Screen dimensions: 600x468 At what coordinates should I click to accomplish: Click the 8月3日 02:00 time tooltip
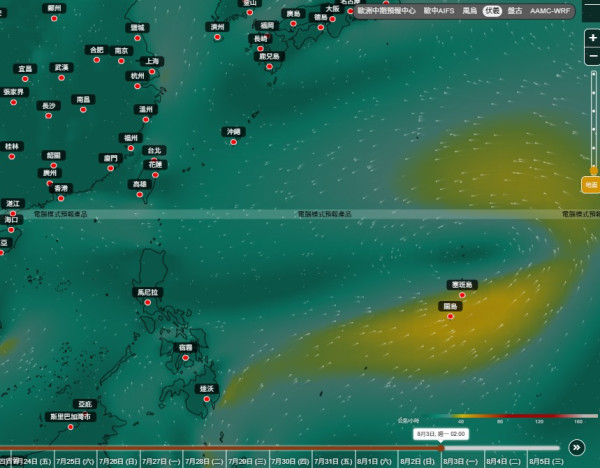(441, 434)
